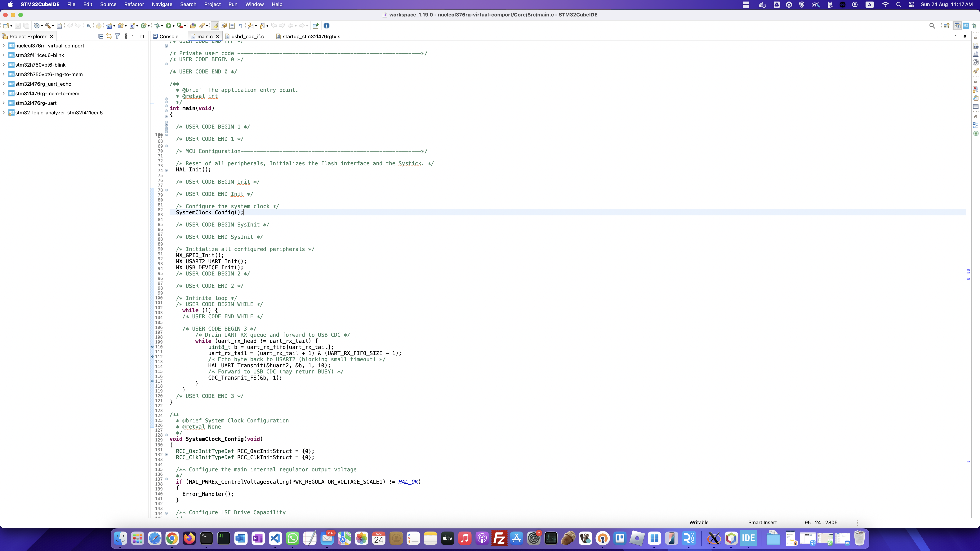Image resolution: width=980 pixels, height=551 pixels.
Task: Open the Run button dropdown arrow
Action: click(x=173, y=26)
